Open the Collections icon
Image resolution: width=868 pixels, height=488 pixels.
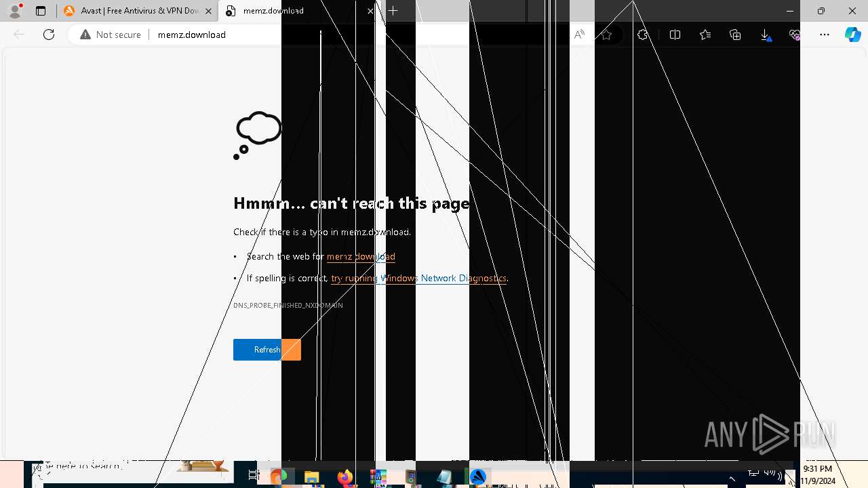[735, 35]
